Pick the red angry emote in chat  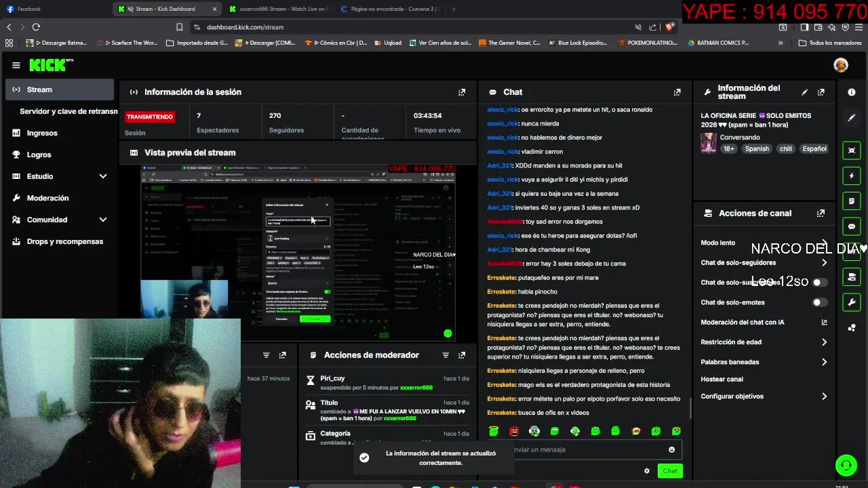514,431
